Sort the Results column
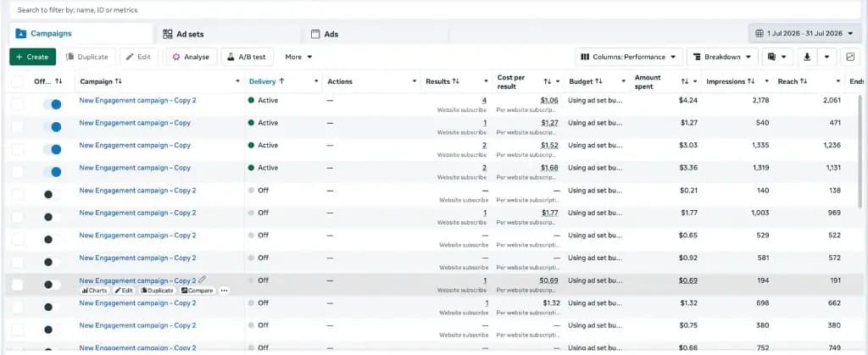Image resolution: width=868 pixels, height=355 pixels. 455,81
